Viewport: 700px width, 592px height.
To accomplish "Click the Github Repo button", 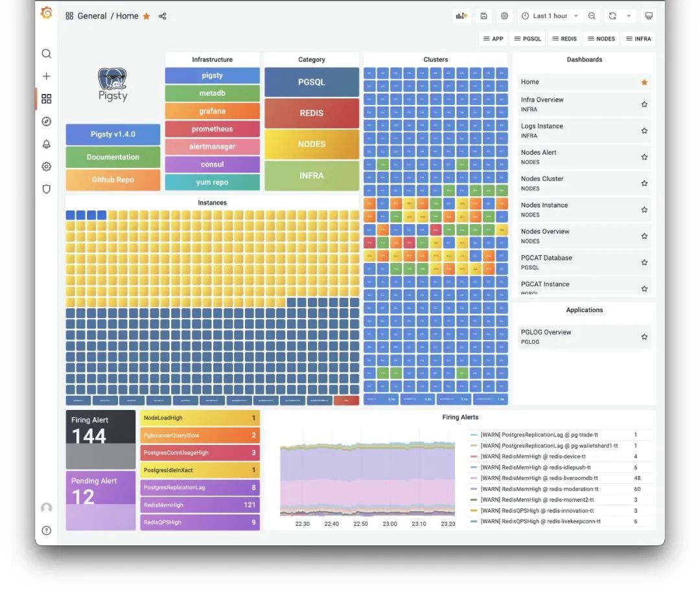I will click(x=113, y=180).
